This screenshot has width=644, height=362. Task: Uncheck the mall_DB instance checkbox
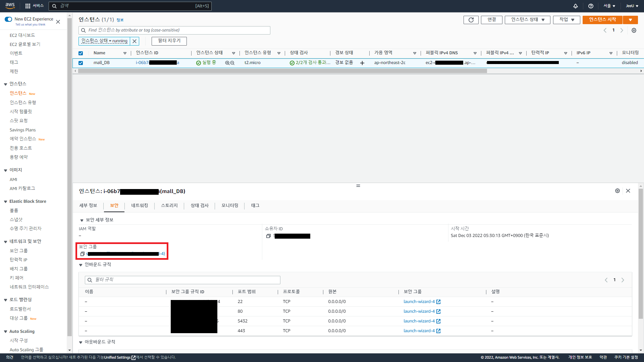pyautogui.click(x=80, y=63)
